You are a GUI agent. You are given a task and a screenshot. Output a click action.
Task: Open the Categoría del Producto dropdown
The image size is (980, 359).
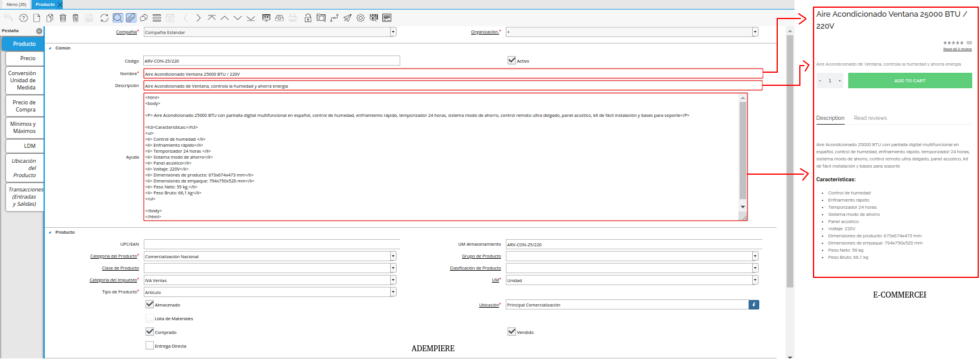point(393,256)
